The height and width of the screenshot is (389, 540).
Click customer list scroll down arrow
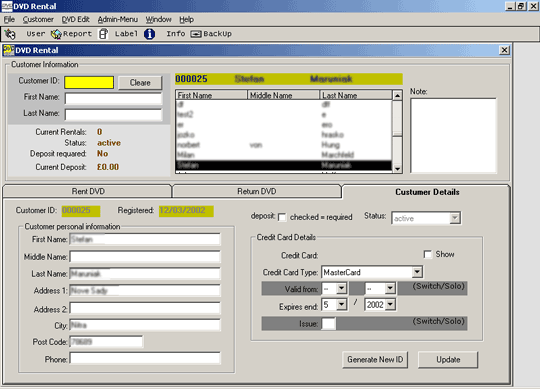pyautogui.click(x=397, y=169)
